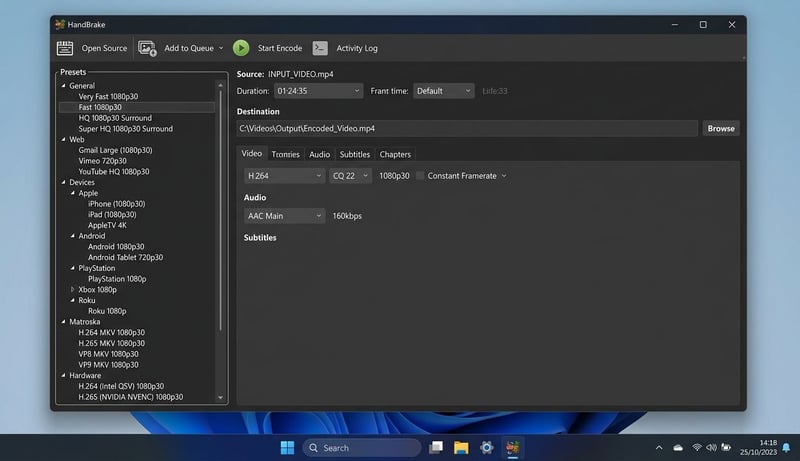The width and height of the screenshot is (800, 461).
Task: Select the H.265 MKV 1080p30 preset
Action: pos(111,343)
